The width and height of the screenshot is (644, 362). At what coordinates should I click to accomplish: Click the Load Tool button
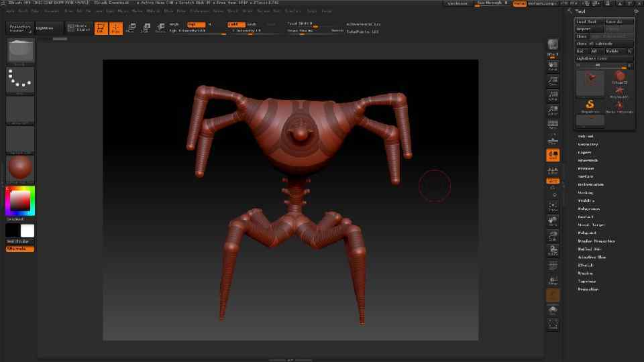588,21
